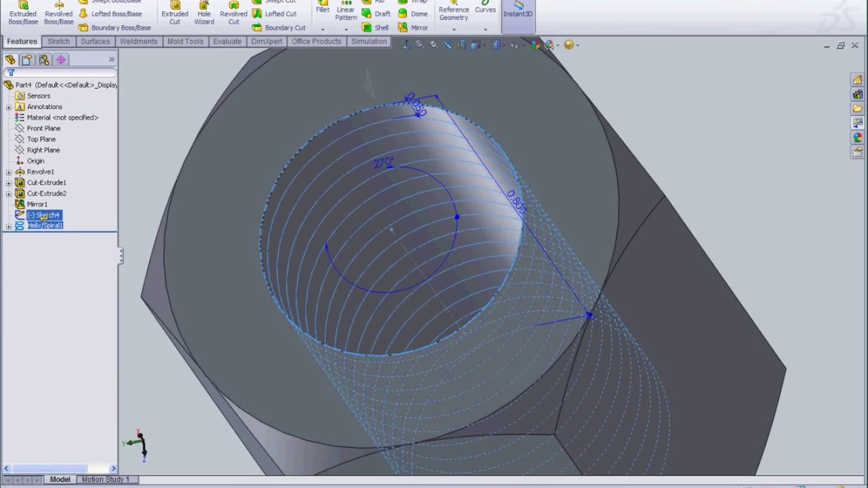The height and width of the screenshot is (488, 868).
Task: Activate the Extruded Cut tool
Action: [175, 14]
